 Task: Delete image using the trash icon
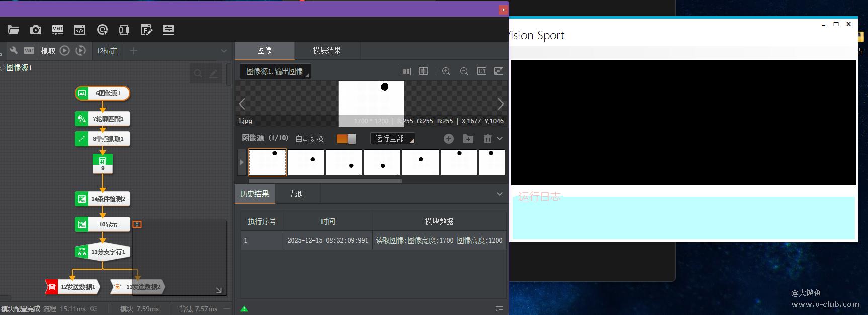487,139
